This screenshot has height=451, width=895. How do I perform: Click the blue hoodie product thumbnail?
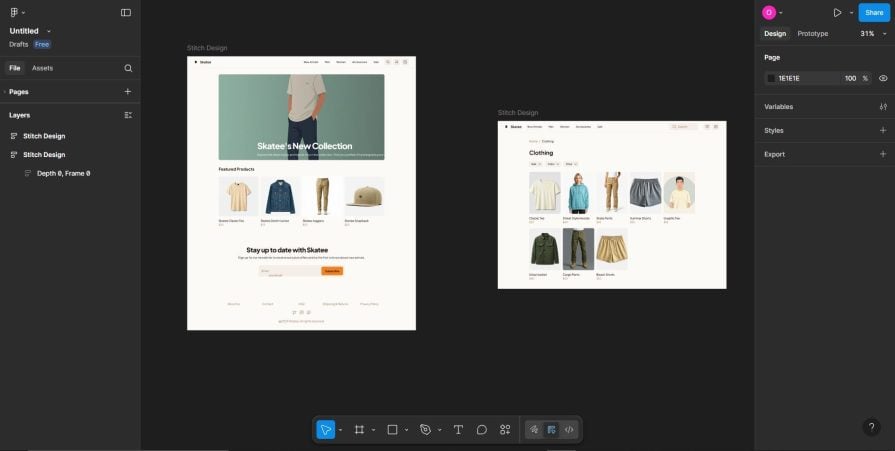578,193
